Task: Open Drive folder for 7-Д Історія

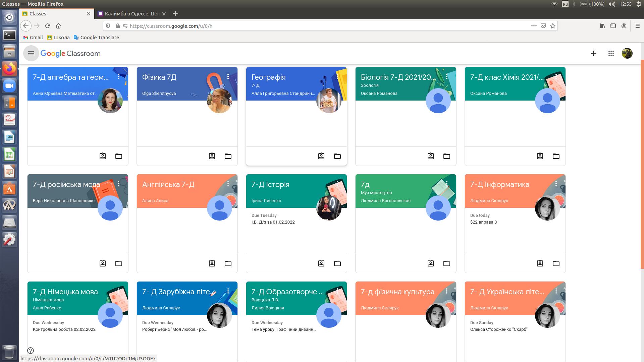Action: 337,263
